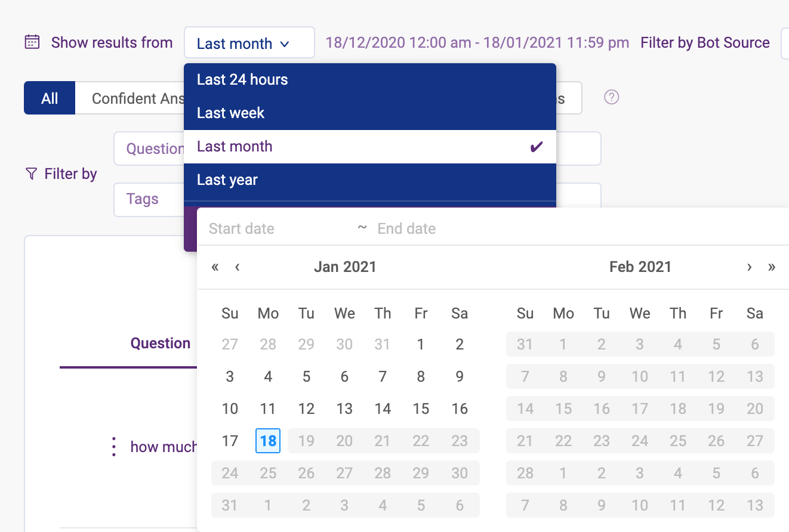The image size is (789, 532).
Task: Select the All filter tab
Action: pos(50,98)
